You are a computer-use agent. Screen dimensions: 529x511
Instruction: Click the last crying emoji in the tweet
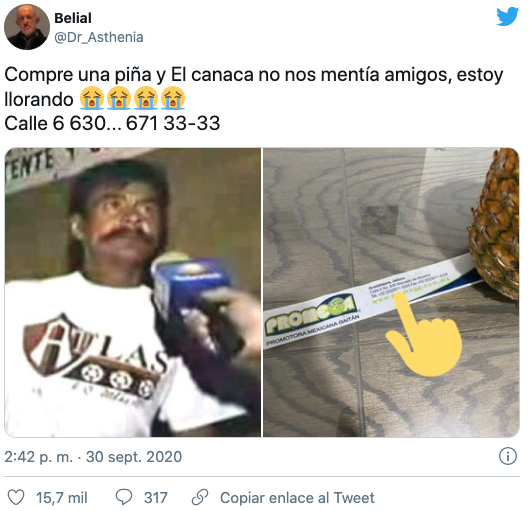pyautogui.click(x=173, y=98)
